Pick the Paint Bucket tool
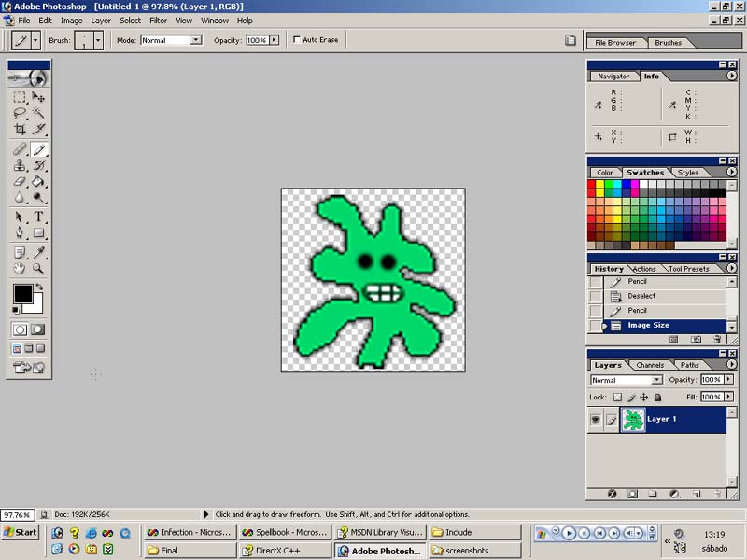 [x=38, y=181]
